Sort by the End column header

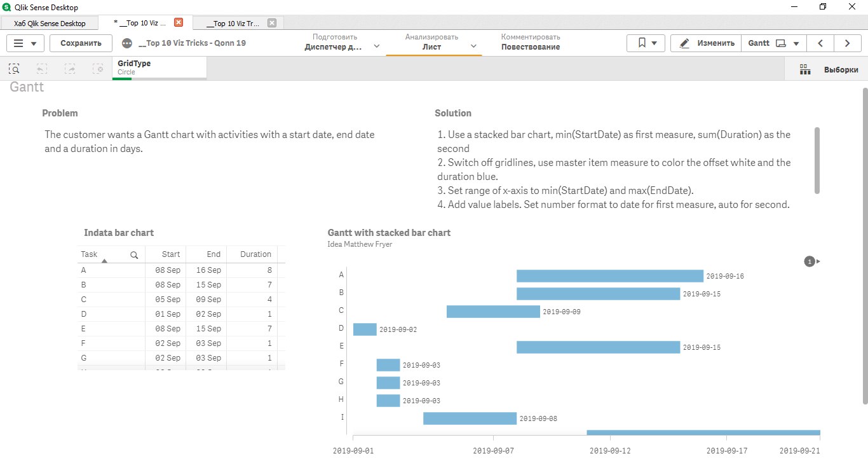coord(214,254)
